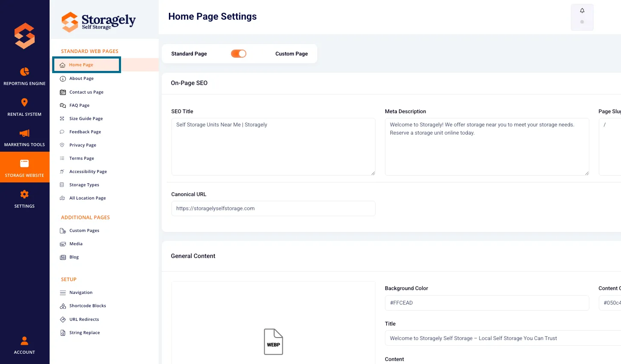
Task: Click the notification bell icon
Action: (x=582, y=11)
